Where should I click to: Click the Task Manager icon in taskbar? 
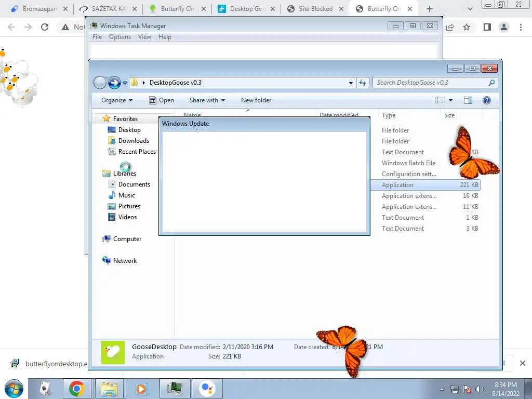click(175, 389)
